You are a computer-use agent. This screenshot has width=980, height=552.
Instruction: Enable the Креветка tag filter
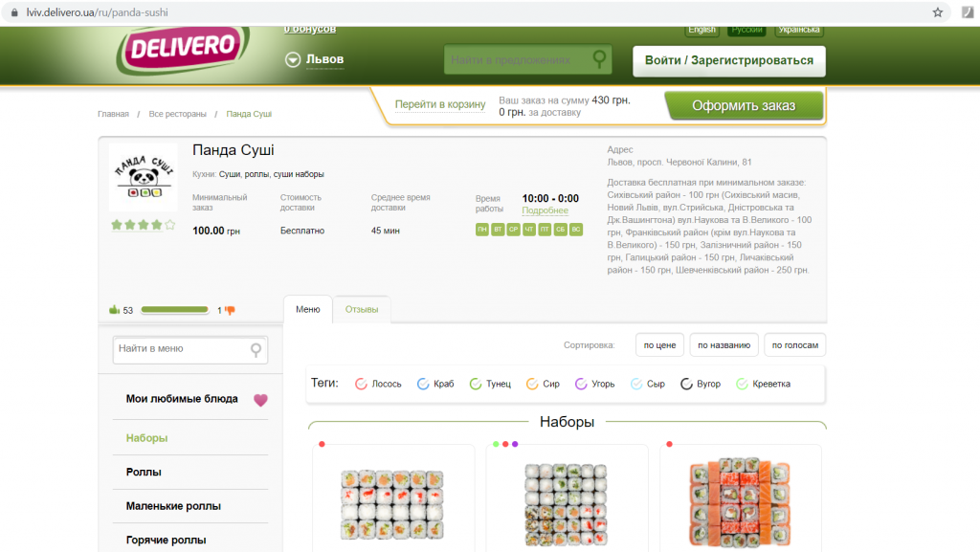point(763,384)
